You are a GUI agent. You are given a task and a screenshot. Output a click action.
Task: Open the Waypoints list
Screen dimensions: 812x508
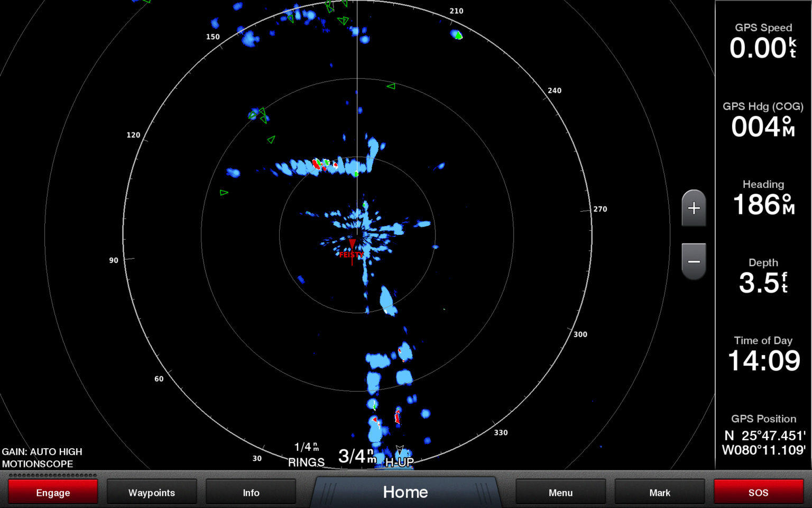click(152, 493)
